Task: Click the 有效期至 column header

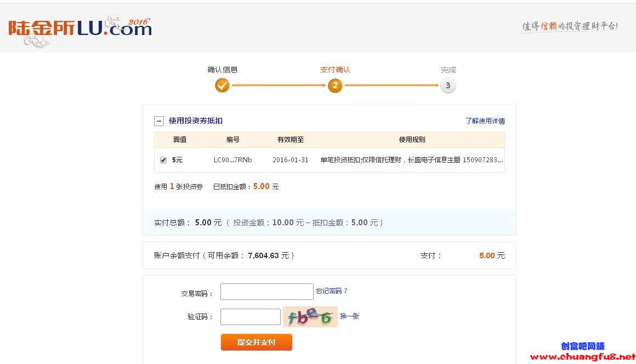Action: click(291, 140)
